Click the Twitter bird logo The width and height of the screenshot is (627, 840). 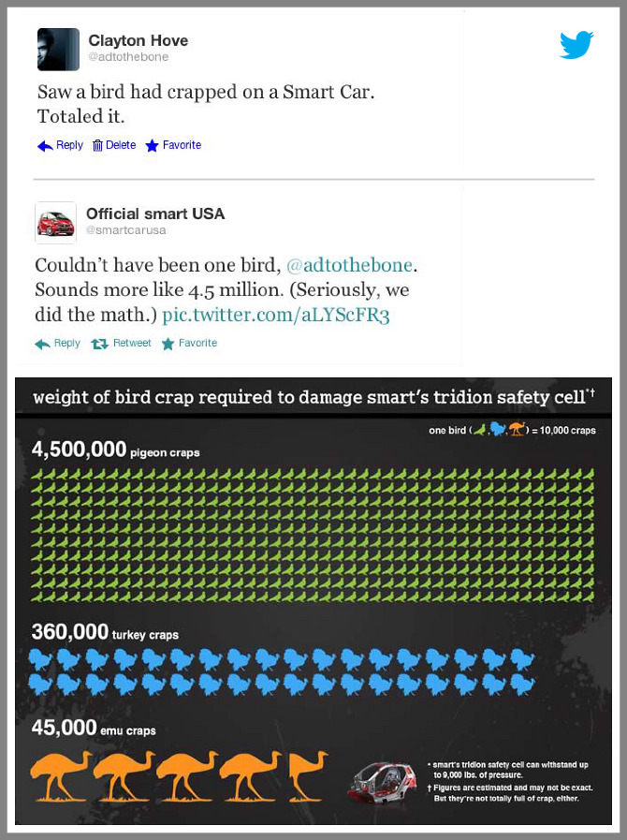[x=576, y=45]
